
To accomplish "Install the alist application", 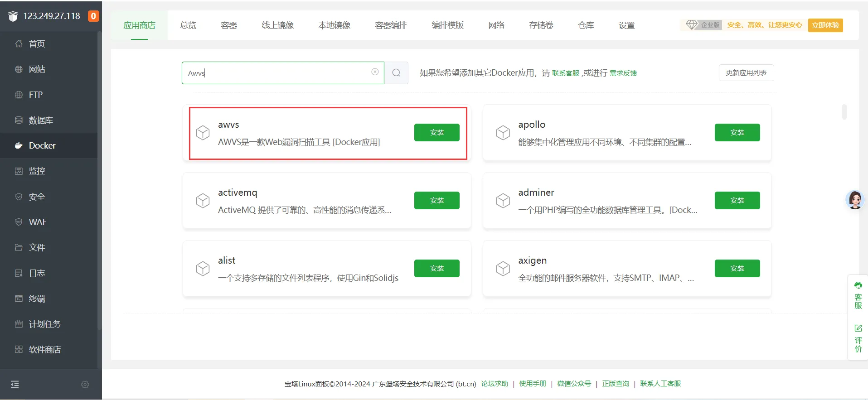I will tap(437, 268).
